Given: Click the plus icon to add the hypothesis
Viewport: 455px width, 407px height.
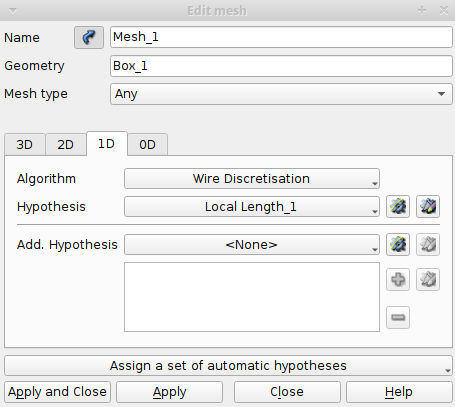Looking at the screenshot, I should click(398, 279).
